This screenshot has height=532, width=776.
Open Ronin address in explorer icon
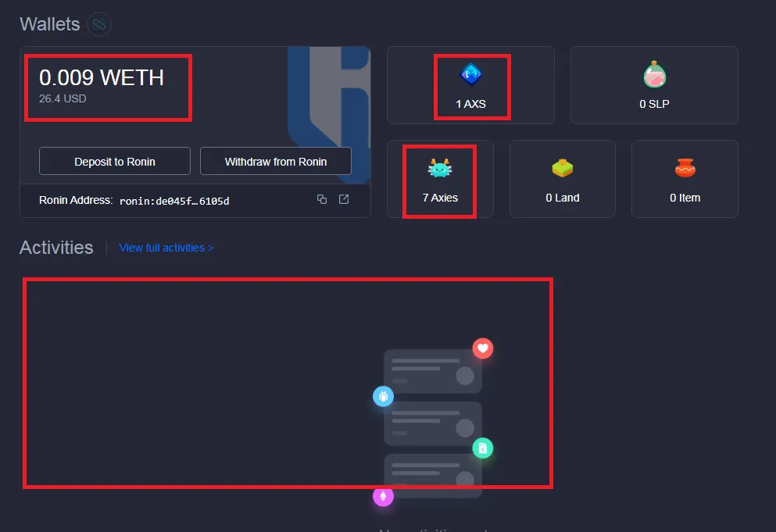point(344,199)
